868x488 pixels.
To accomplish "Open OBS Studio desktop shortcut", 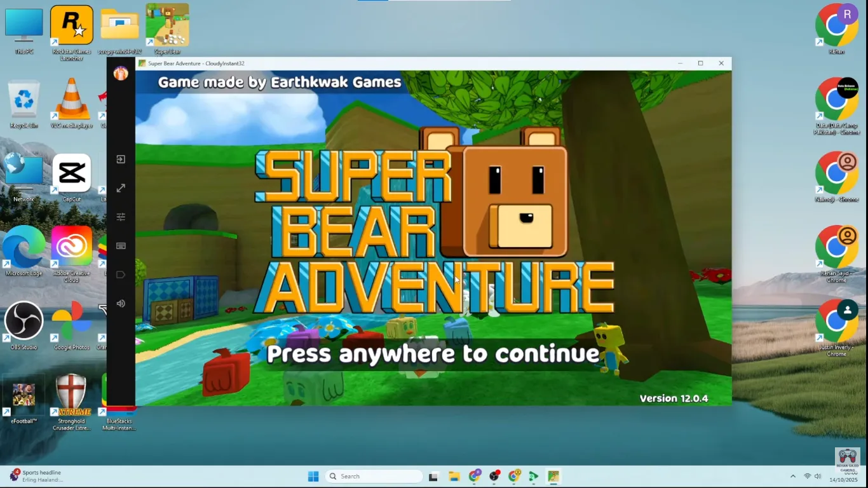I will point(24,321).
